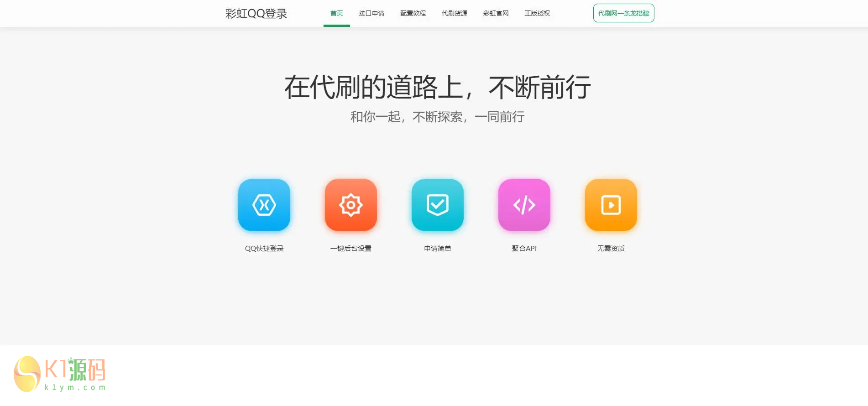Open the 接口申请 menu item
Viewport: 868px width, 406px height.
pos(371,13)
